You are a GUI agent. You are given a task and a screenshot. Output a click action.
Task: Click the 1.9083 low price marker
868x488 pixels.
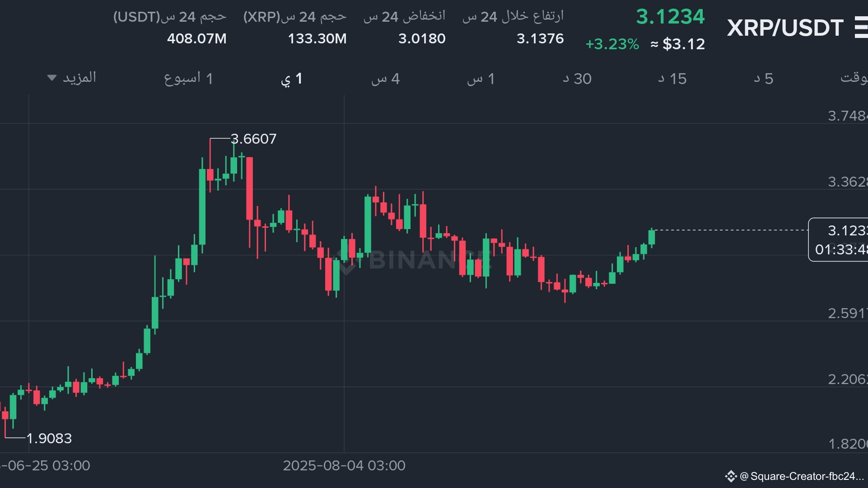[49, 438]
